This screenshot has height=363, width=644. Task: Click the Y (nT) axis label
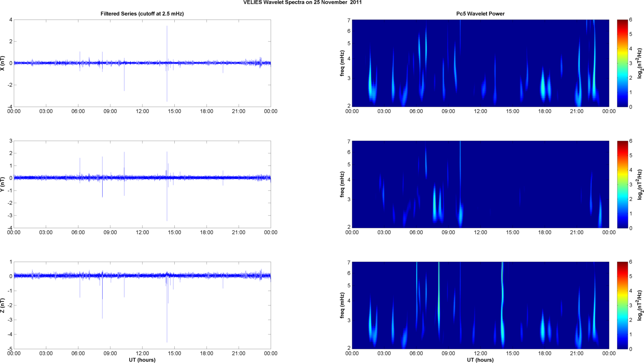pos(3,184)
